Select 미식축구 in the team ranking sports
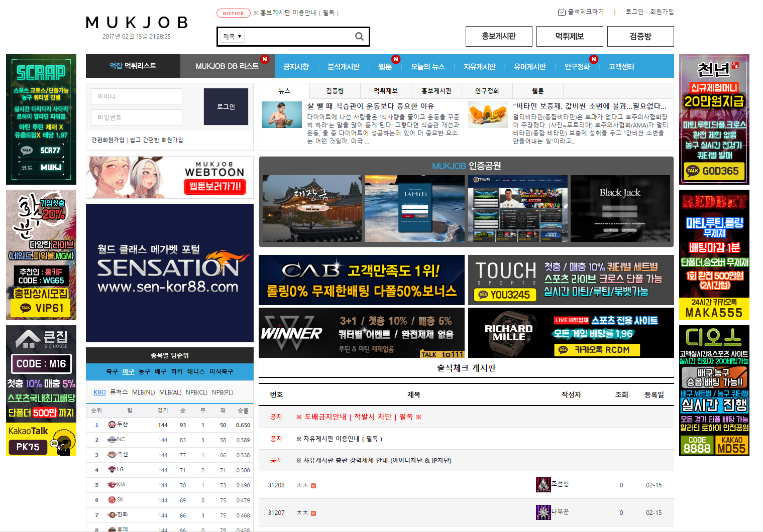 click(x=222, y=371)
